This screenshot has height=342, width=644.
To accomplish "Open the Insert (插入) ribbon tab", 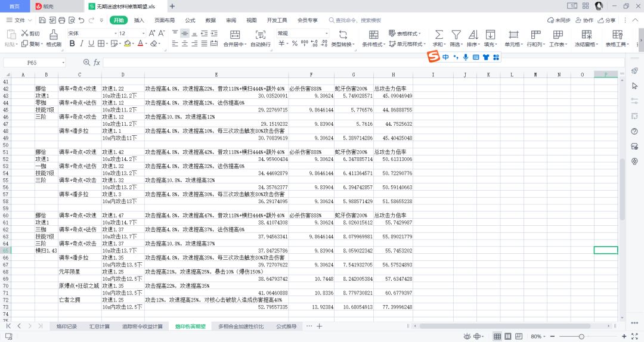I will [139, 20].
